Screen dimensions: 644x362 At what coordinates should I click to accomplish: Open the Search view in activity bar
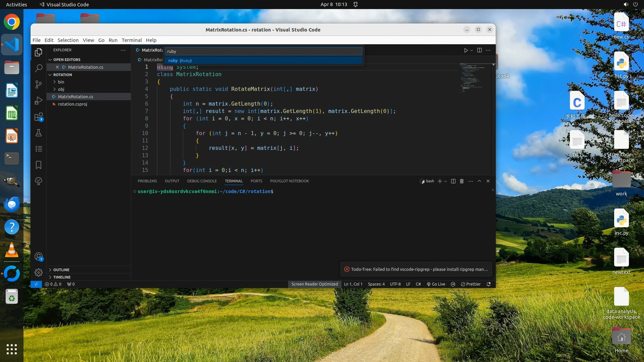coord(39,68)
